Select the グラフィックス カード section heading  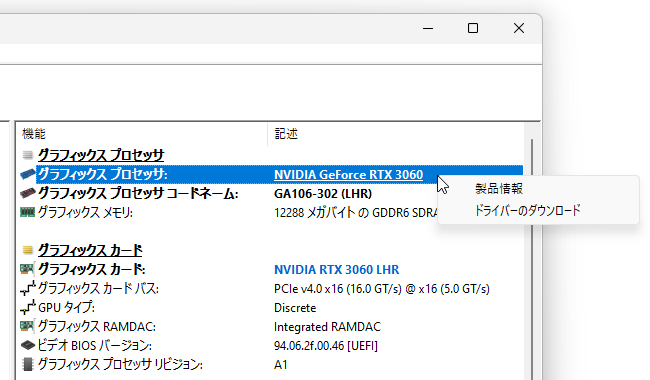[90, 250]
